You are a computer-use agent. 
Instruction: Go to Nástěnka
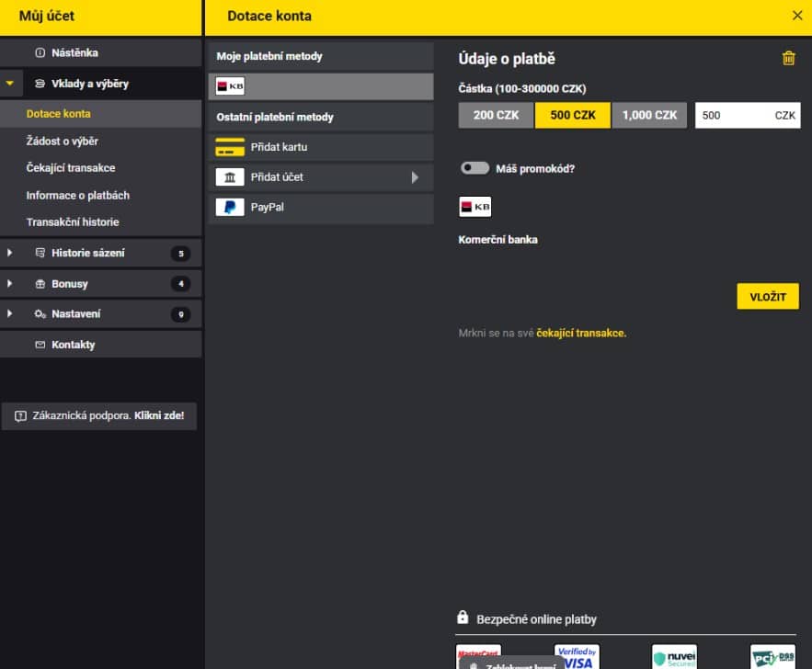(x=100, y=52)
